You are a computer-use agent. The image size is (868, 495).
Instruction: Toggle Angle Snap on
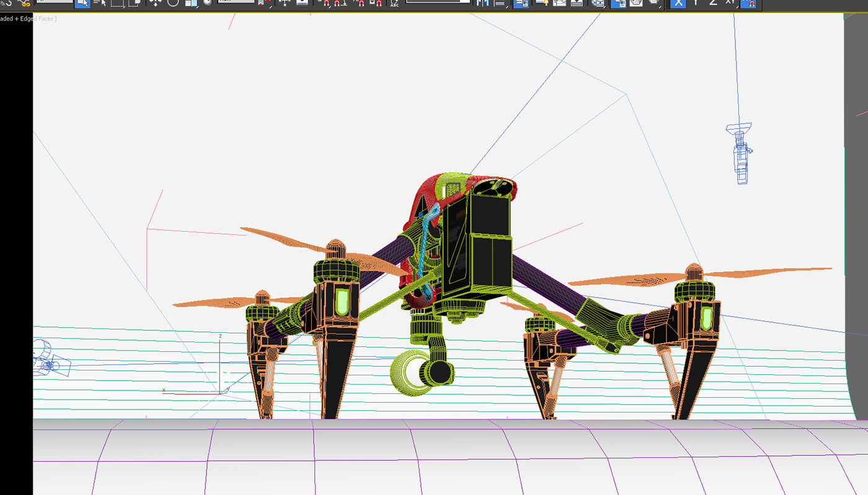pyautogui.click(x=338, y=4)
